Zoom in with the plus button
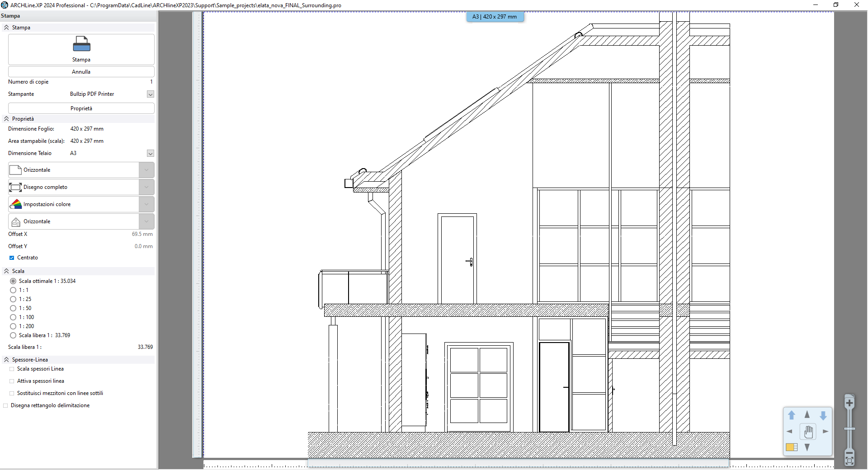 pyautogui.click(x=849, y=403)
